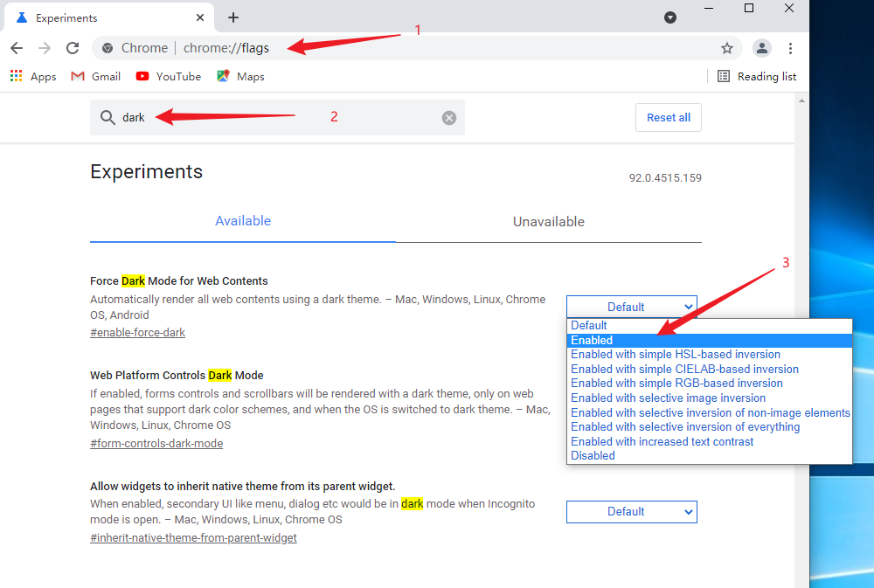The image size is (874, 588).
Task: Click the browser forward arrow
Action: point(45,48)
